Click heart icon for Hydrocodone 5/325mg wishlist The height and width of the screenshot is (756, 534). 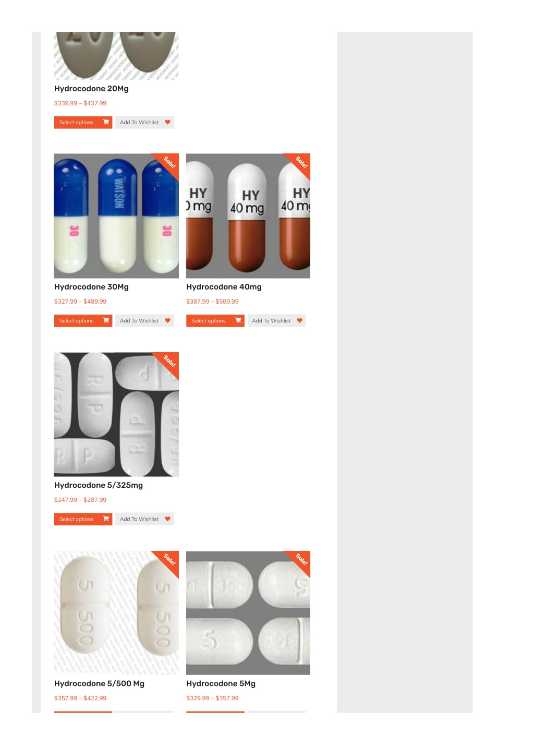tap(167, 519)
